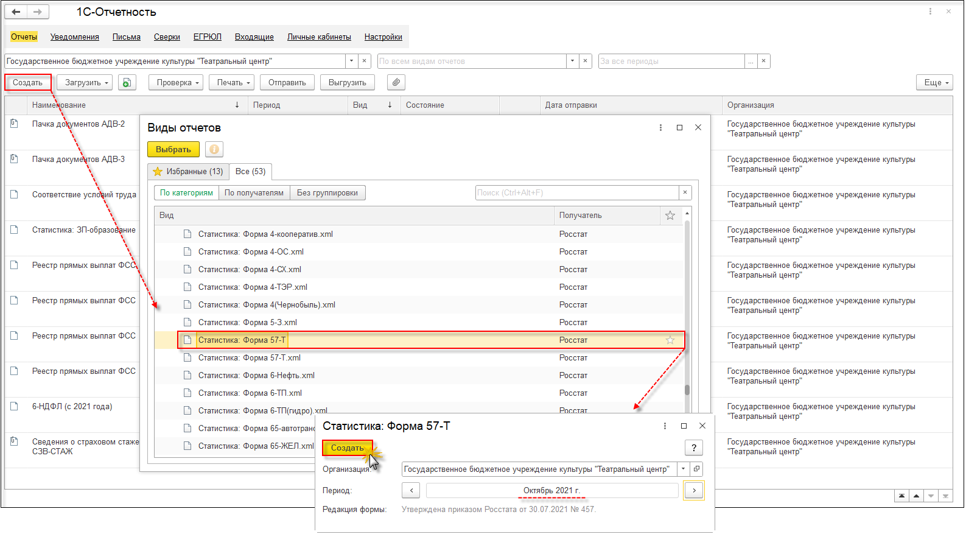Open Еще dropdown menu
This screenshot has width=980, height=548.
(x=934, y=82)
